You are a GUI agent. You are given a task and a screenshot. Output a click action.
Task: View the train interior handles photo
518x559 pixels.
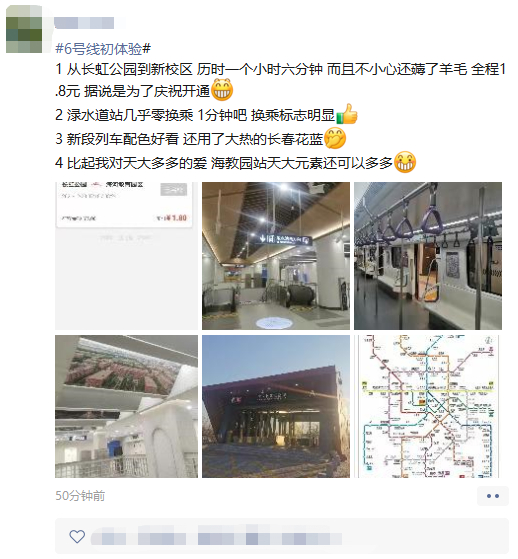coord(428,256)
